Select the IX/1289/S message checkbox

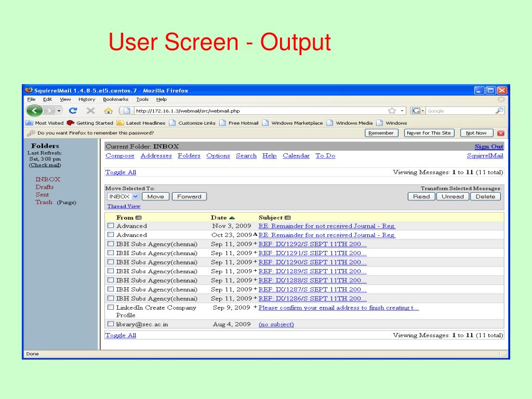[x=111, y=271]
